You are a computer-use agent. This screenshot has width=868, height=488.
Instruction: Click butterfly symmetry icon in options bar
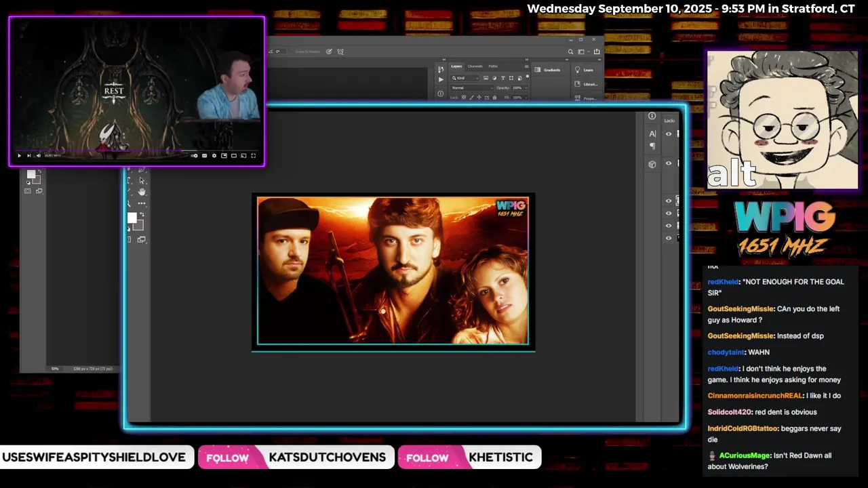tap(340, 52)
